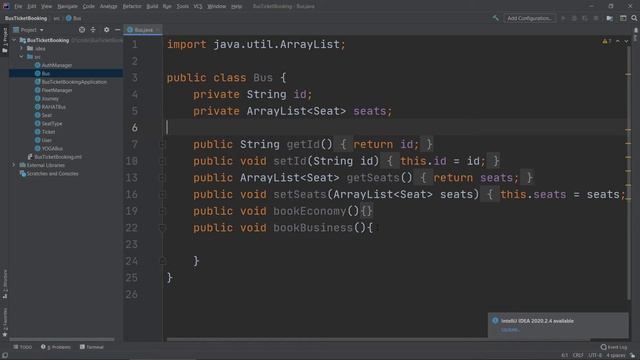Expand the folded getId method at line 7
640x360 pixels.
pyautogui.click(x=162, y=144)
